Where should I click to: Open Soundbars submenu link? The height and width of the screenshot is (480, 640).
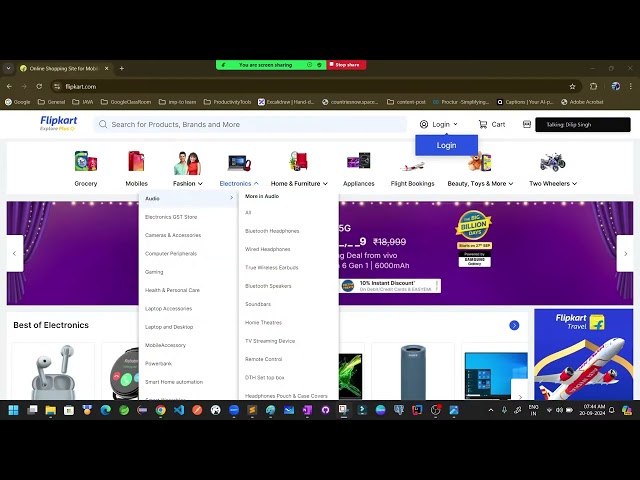pyautogui.click(x=258, y=304)
